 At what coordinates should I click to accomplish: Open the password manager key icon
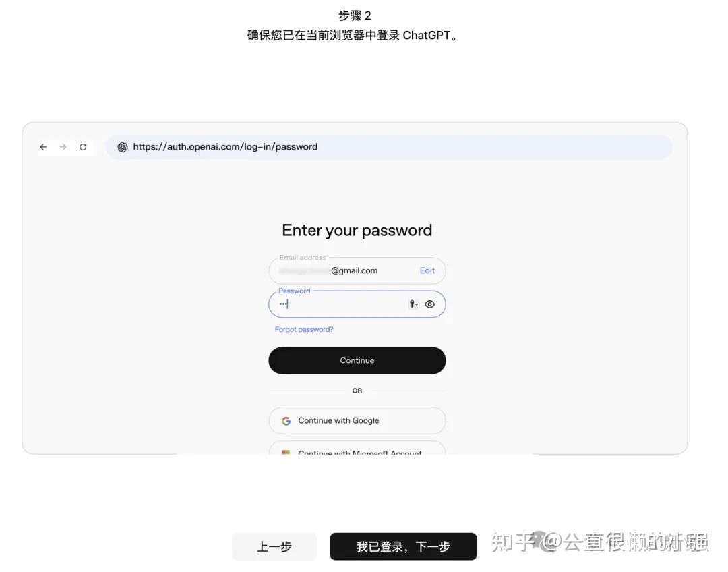tap(413, 304)
